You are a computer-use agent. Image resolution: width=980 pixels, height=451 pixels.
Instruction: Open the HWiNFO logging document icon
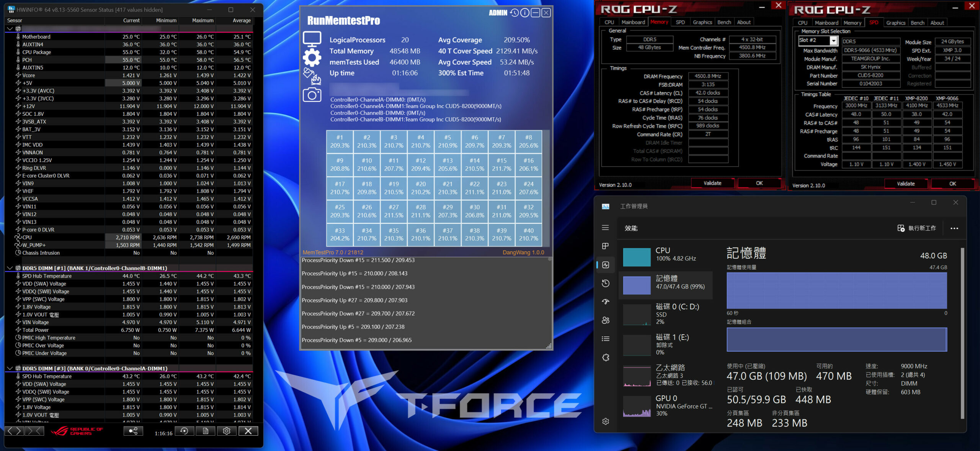[206, 431]
